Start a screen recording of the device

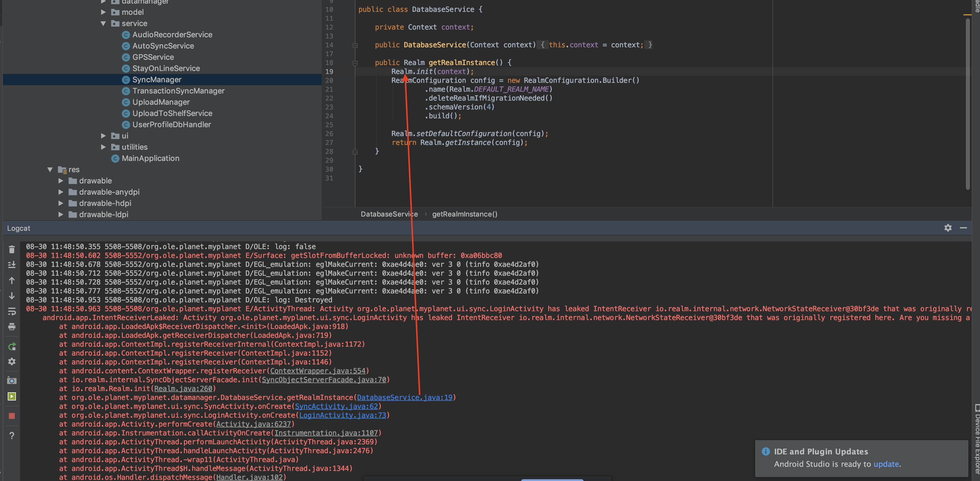tap(12, 396)
